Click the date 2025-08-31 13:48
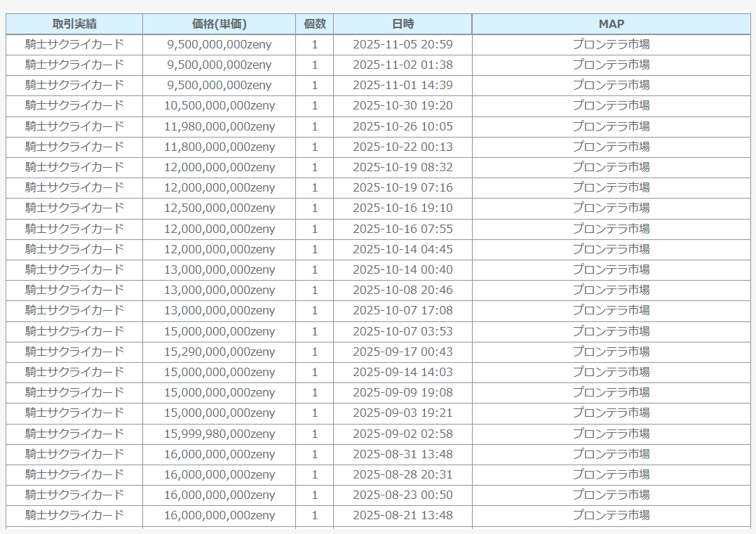Viewport: 756px width, 534px height. [x=403, y=454]
